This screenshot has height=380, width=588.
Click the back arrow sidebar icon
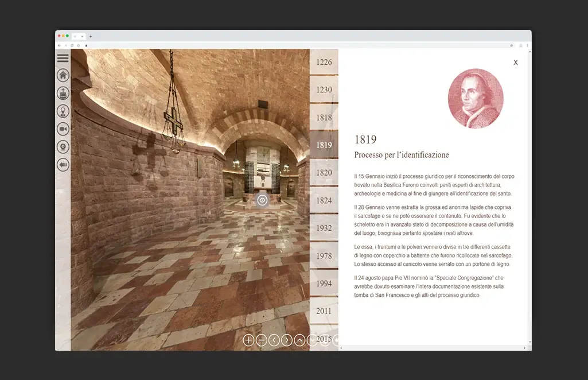point(63,165)
